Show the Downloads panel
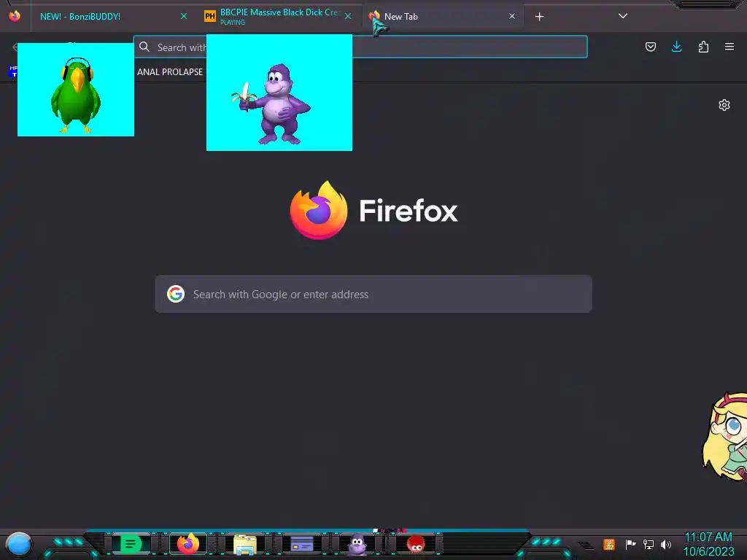This screenshot has width=747, height=560. point(676,47)
